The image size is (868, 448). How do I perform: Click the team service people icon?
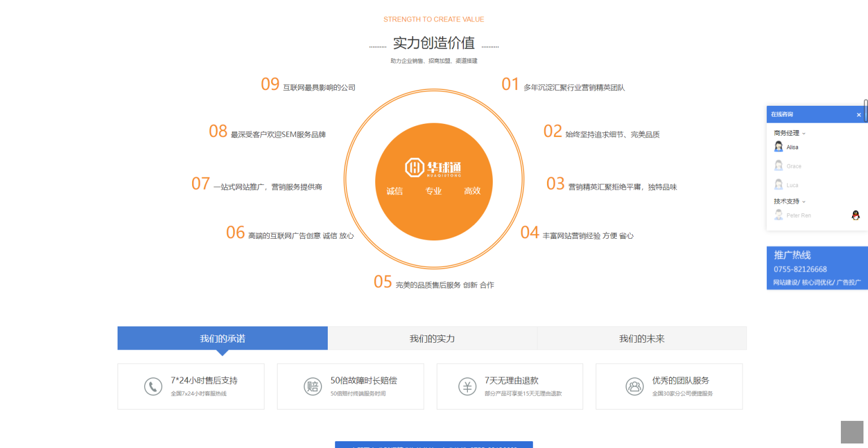(x=635, y=386)
